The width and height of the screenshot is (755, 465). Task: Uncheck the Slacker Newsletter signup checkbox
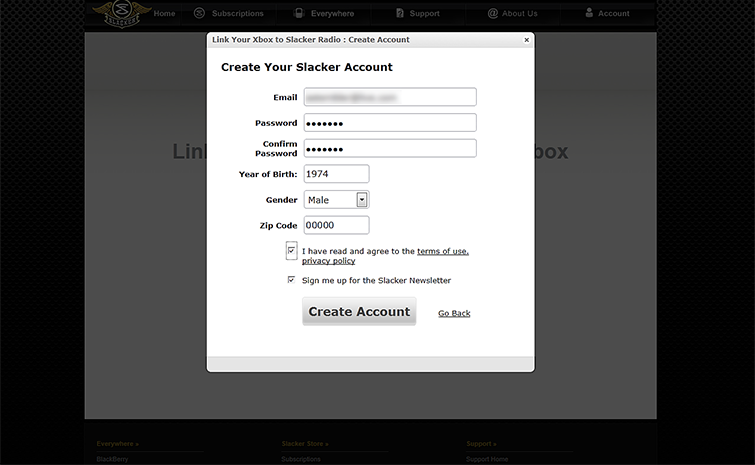coord(291,280)
